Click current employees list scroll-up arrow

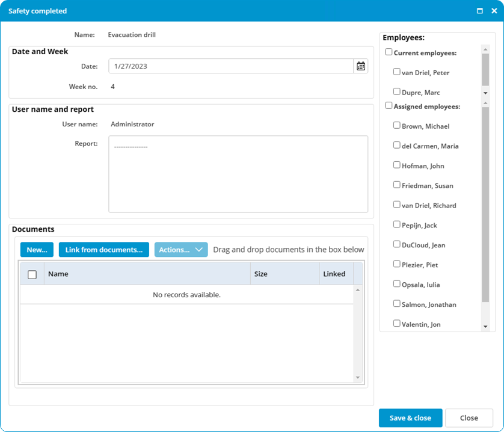tap(485, 49)
